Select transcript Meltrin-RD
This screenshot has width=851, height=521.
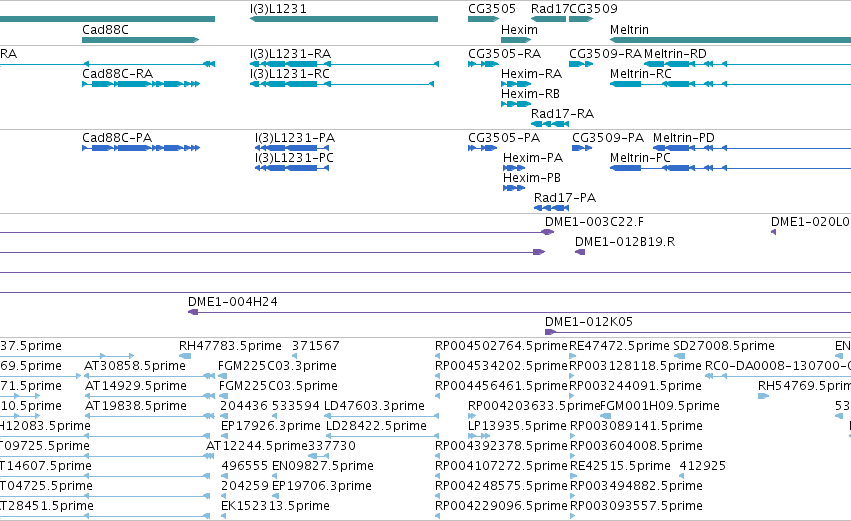747,64
